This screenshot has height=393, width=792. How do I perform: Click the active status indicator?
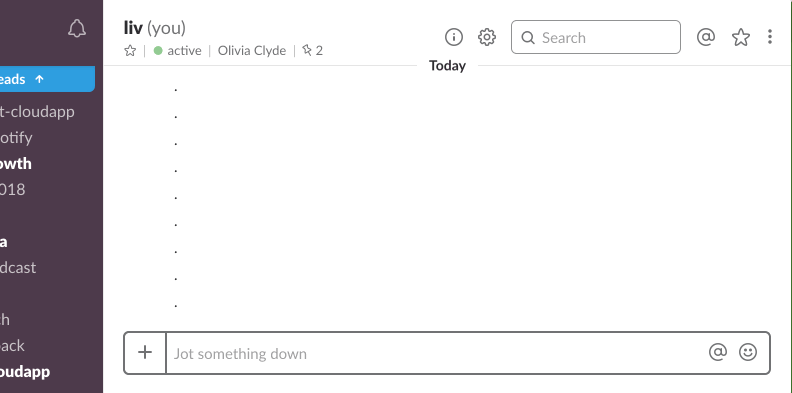pos(177,51)
